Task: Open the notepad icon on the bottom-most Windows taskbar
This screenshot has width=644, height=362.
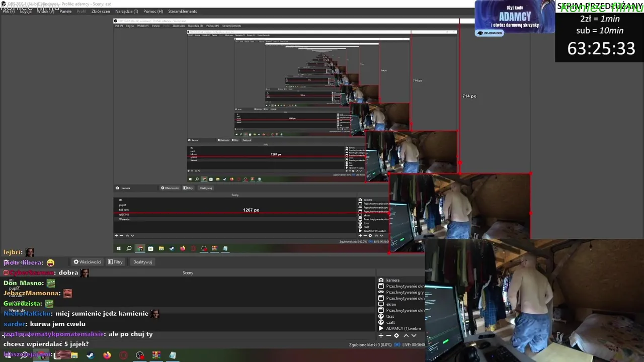Action: 173,355
